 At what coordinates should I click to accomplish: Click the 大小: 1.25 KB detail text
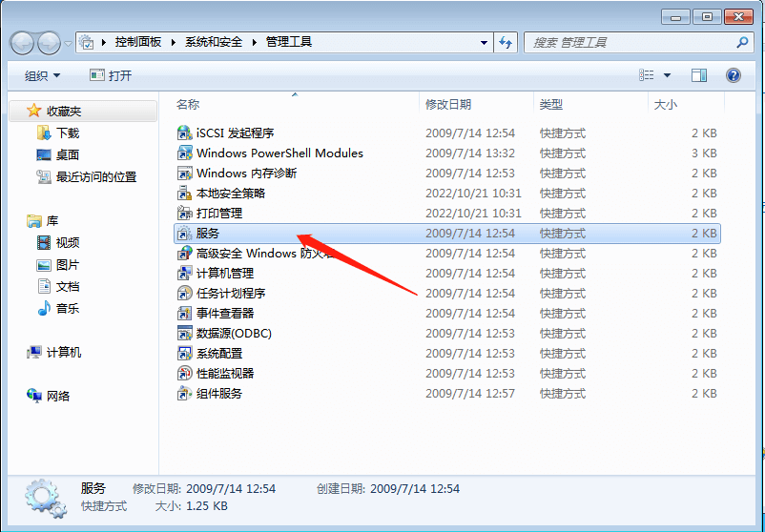click(x=191, y=506)
